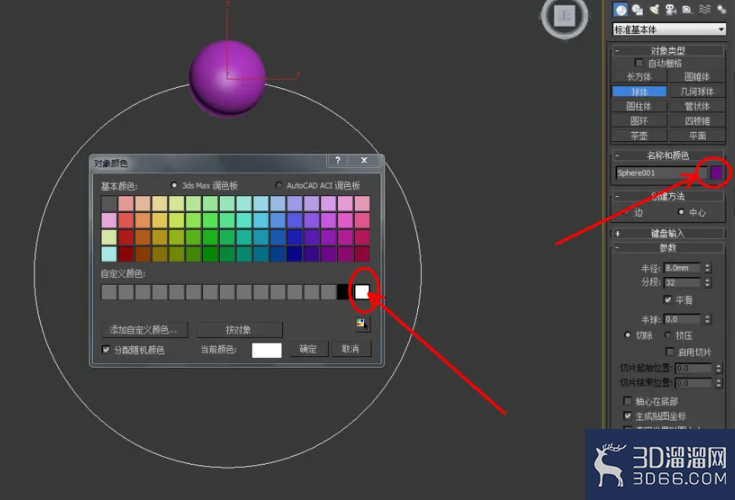This screenshot has height=500, width=735.
Task: Click the 切片结束位置 spinner arrows
Action: coord(719,383)
